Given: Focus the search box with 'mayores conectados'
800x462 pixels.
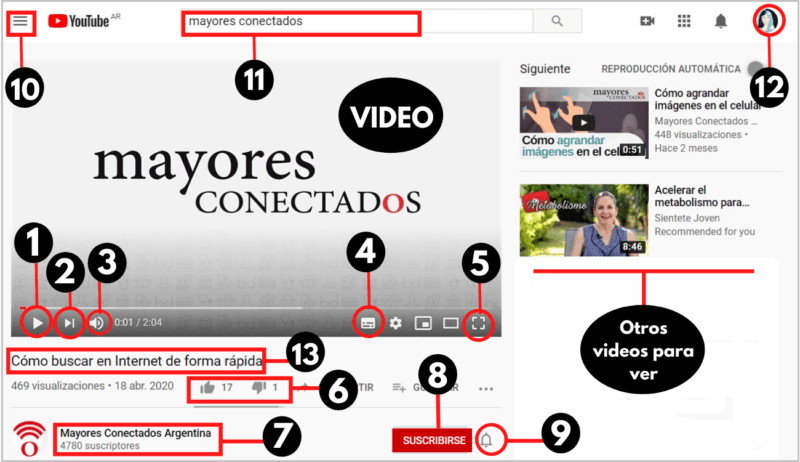Looking at the screenshot, I should 358,21.
